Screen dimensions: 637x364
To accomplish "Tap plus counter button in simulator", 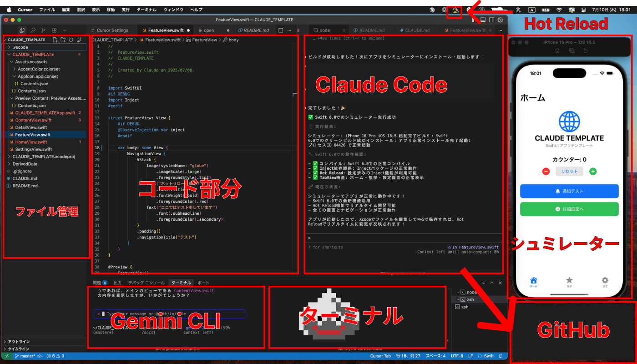I will (593, 172).
